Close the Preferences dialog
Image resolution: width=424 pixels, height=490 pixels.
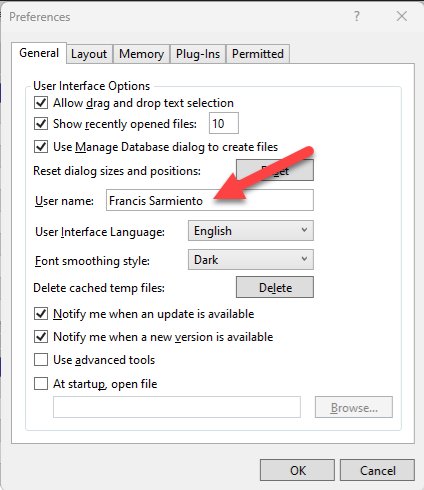click(x=402, y=16)
